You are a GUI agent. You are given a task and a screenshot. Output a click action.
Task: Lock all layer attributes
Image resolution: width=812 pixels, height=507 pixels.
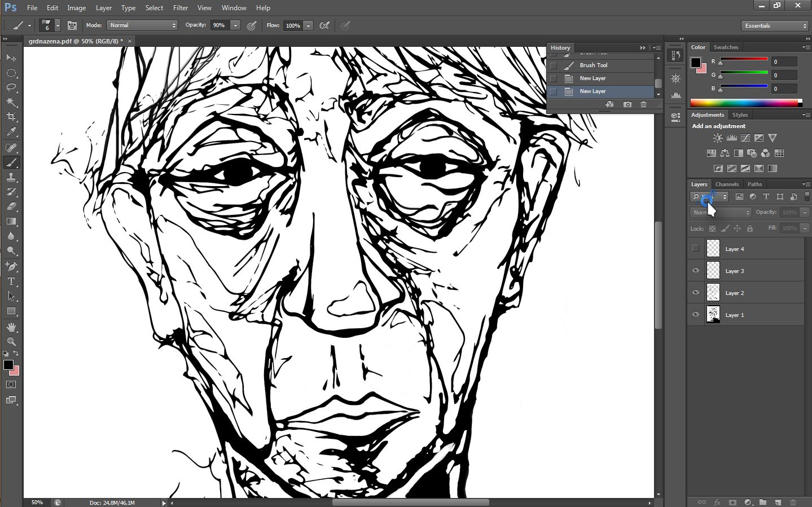pyautogui.click(x=750, y=228)
